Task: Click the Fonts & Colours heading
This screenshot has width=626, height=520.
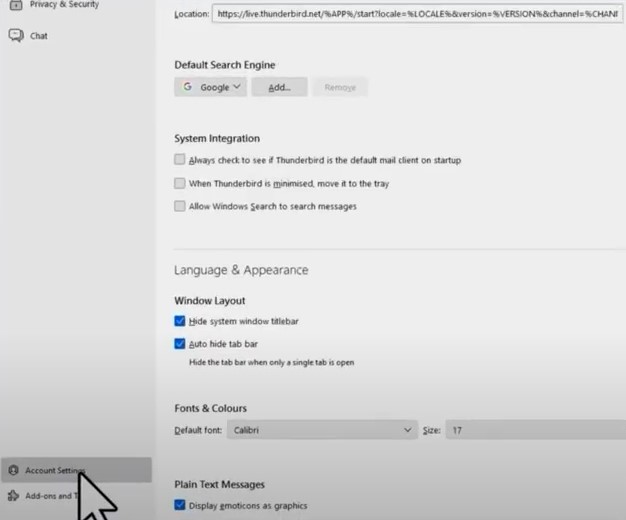Action: pyautogui.click(x=210, y=409)
